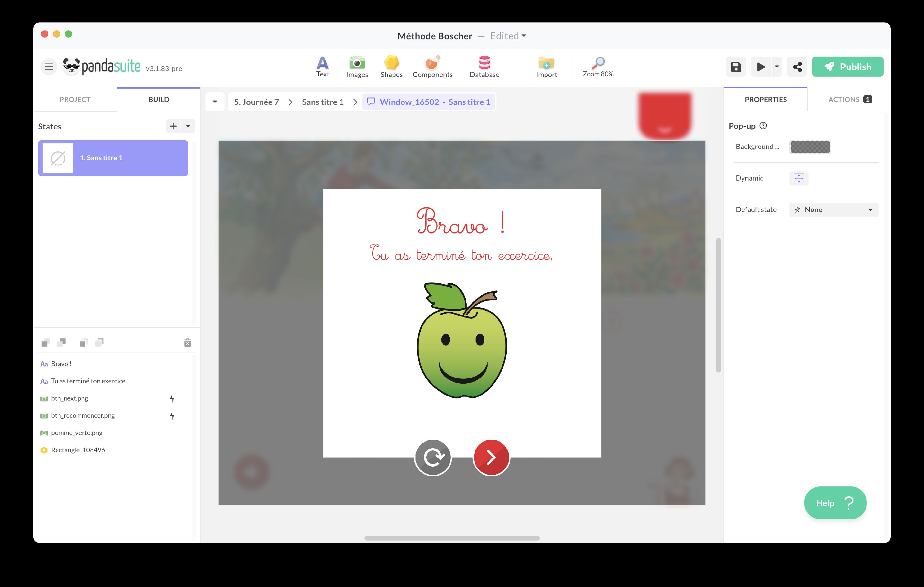924x587 pixels.
Task: Click the hamburger menu button
Action: (49, 67)
